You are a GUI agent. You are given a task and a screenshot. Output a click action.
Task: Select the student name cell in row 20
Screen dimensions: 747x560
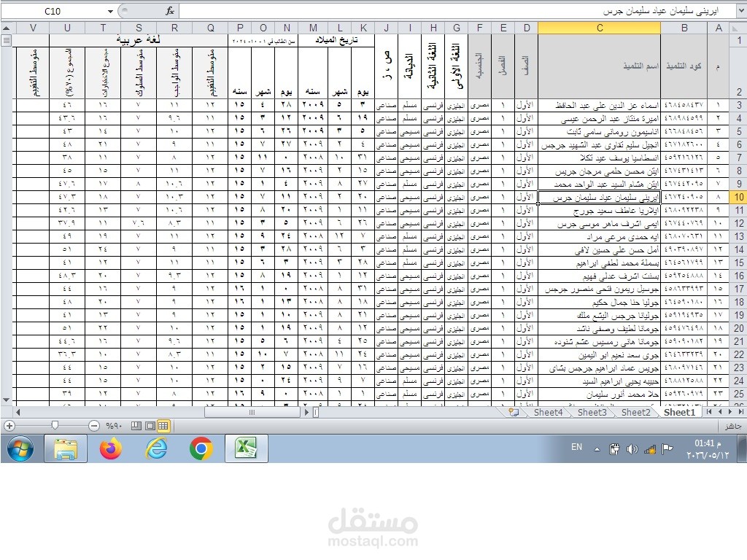click(x=600, y=328)
